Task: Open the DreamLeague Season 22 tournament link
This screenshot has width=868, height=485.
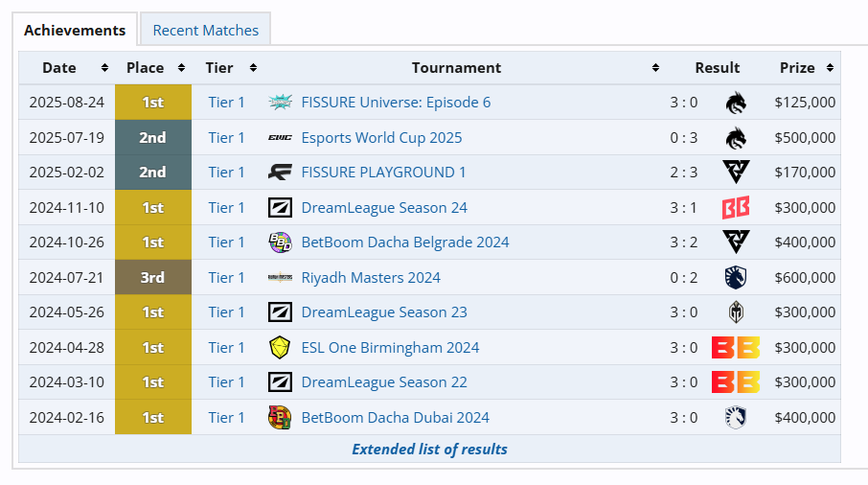Action: coord(384,382)
